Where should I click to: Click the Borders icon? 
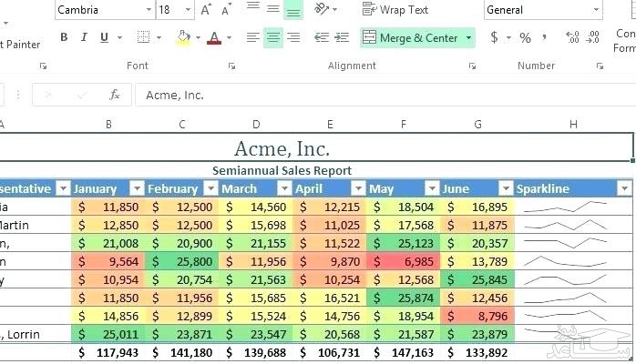pyautogui.click(x=143, y=37)
